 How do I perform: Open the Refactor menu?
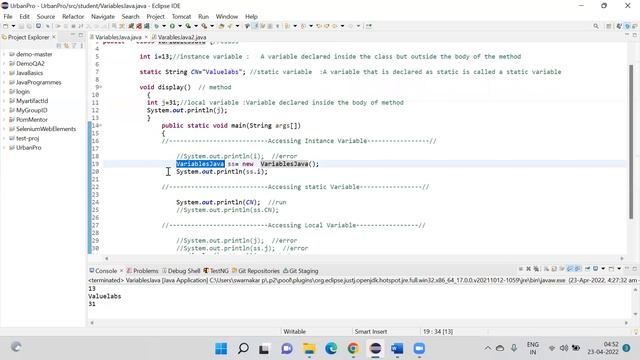[x=73, y=17]
